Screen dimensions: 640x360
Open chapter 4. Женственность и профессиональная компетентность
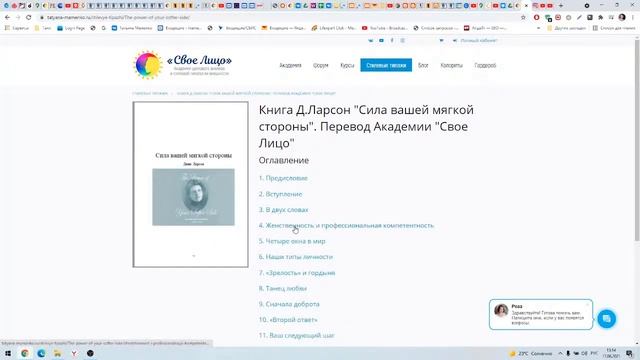point(346,226)
